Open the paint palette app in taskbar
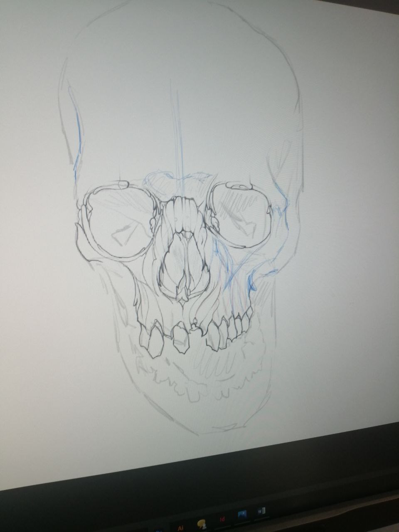The height and width of the screenshot is (532, 399). [x=202, y=524]
